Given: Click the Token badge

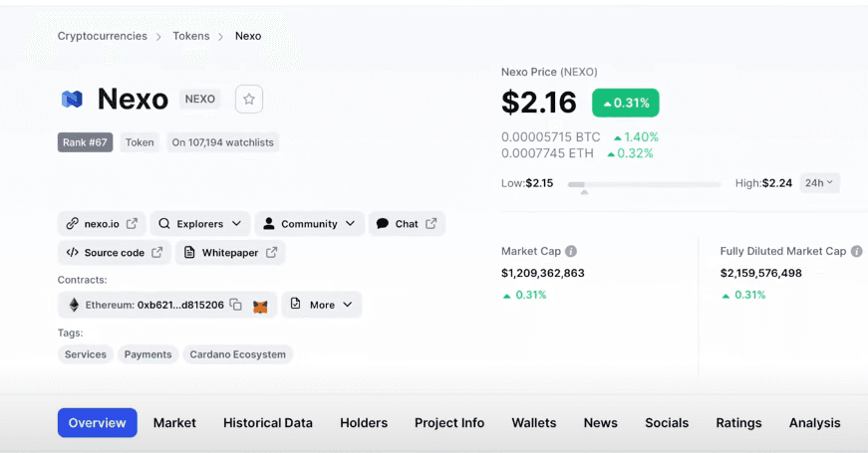Looking at the screenshot, I should coord(140,142).
